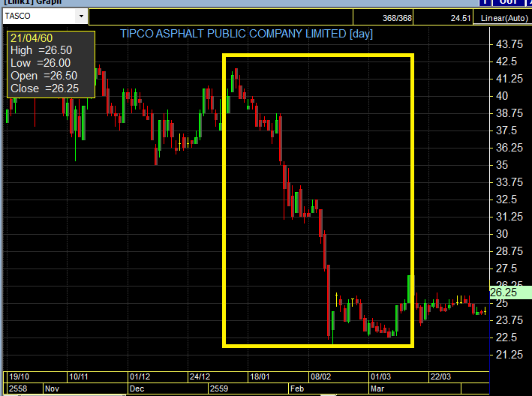Click the 22.5 price axis label
532x396 pixels.
click(x=506, y=337)
